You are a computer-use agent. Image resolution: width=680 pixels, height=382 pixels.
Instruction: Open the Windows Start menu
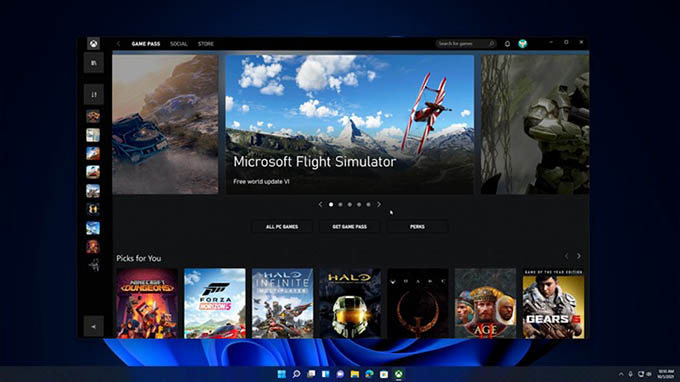pos(281,374)
